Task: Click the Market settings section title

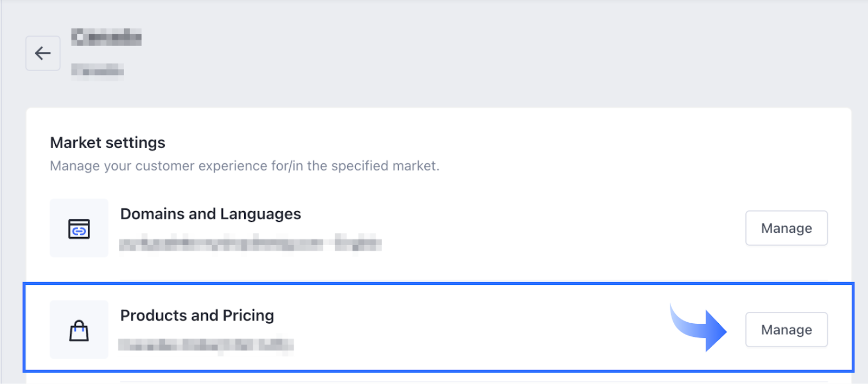Action: (x=107, y=143)
